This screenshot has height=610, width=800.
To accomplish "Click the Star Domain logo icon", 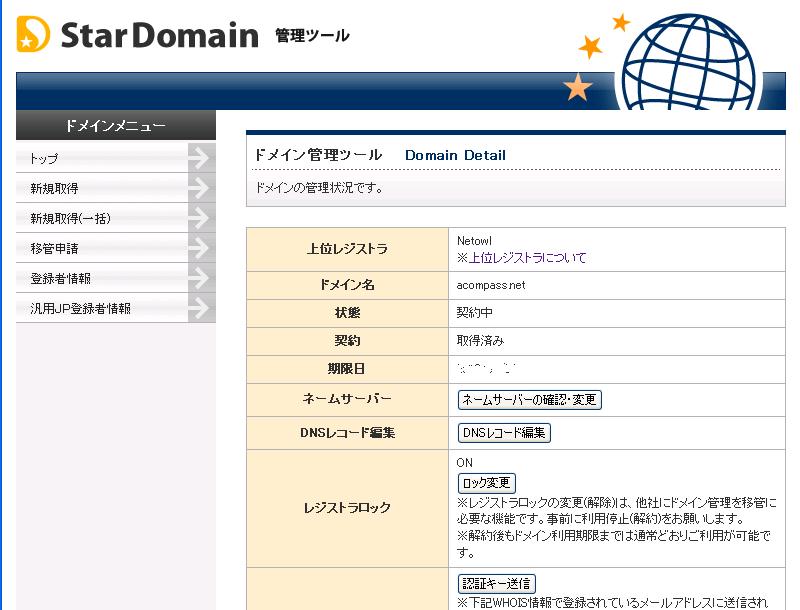I will tap(33, 35).
